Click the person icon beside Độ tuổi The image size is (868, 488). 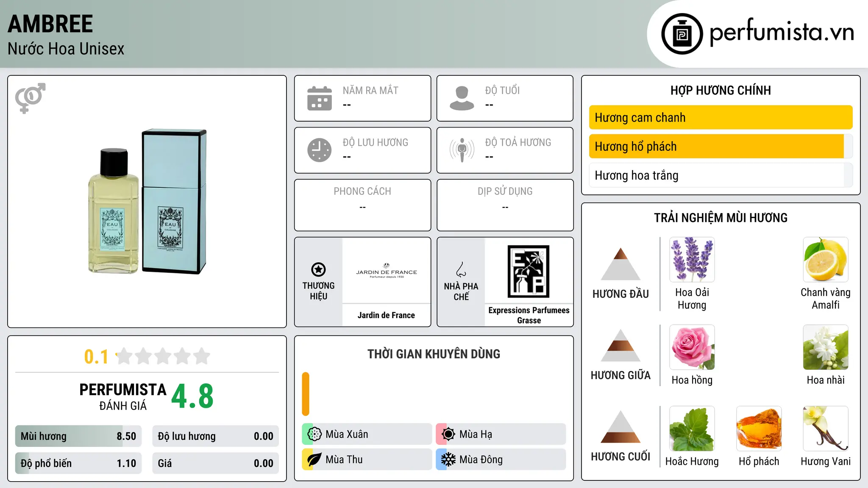coord(462,98)
